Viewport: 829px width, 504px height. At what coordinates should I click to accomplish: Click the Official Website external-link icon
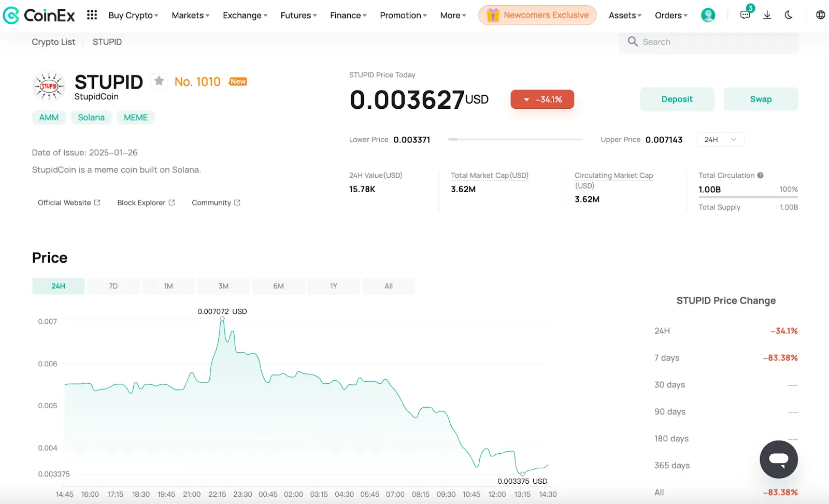point(97,203)
